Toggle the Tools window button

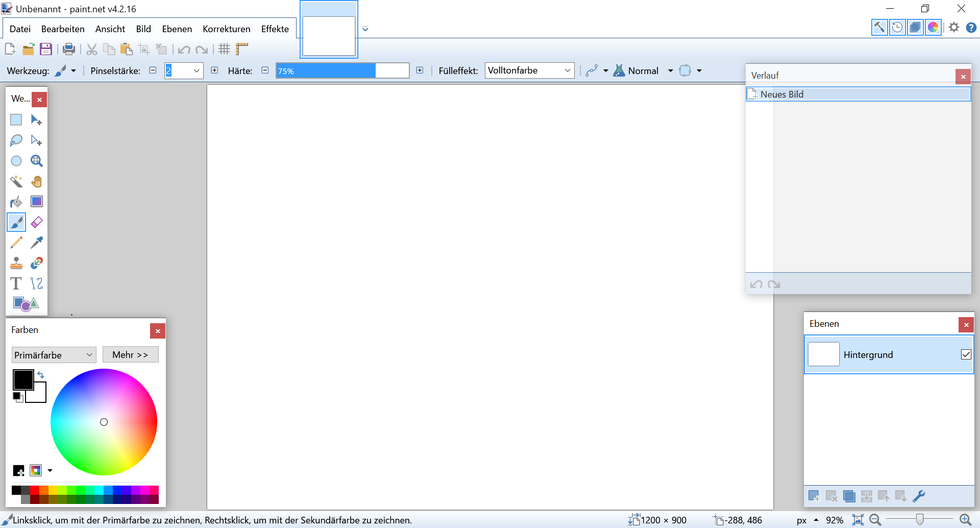(879, 27)
